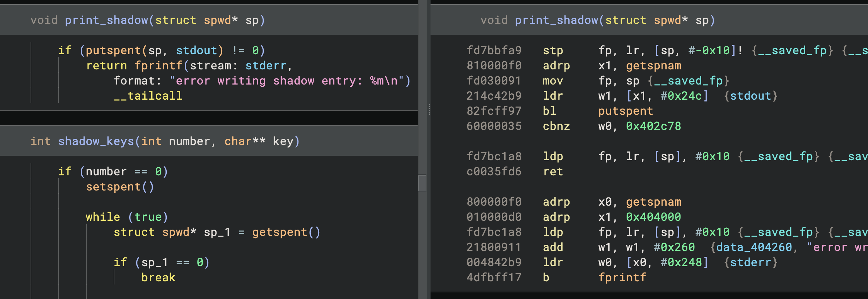Click fprintf in the decompiled return statement
This screenshot has height=299, width=868.
tap(158, 66)
